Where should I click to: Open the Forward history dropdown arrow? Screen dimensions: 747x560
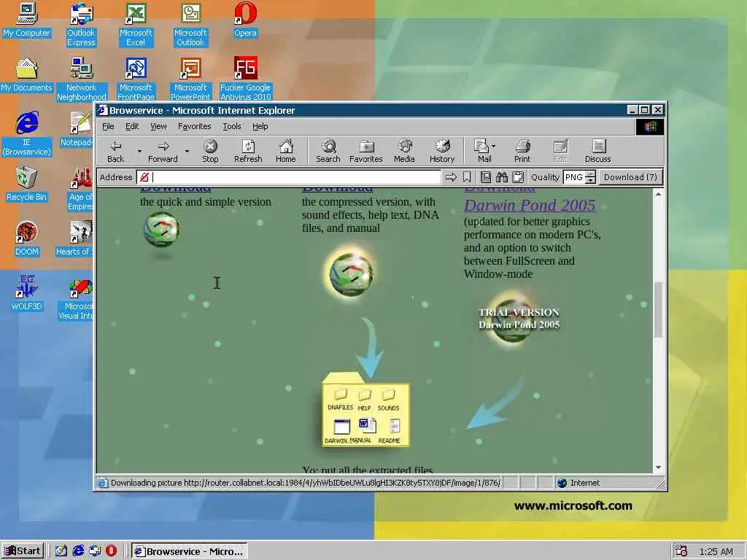pos(187,151)
